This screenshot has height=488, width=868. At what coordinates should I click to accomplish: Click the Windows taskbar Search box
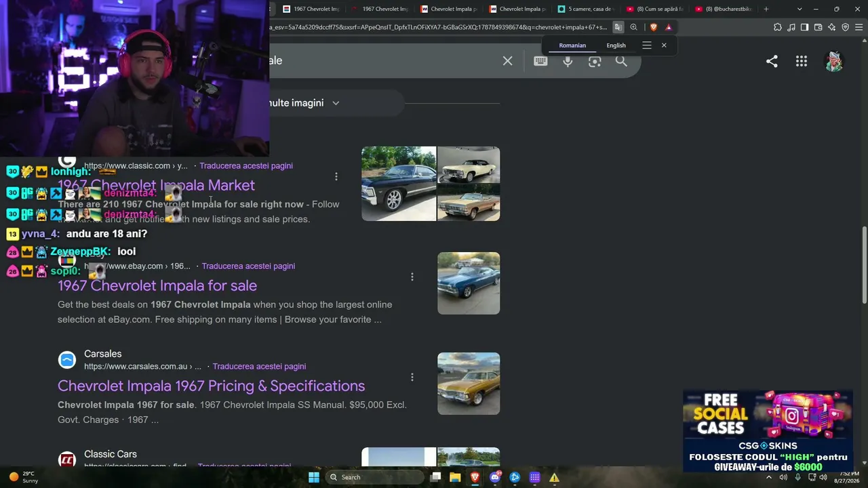[x=374, y=477]
